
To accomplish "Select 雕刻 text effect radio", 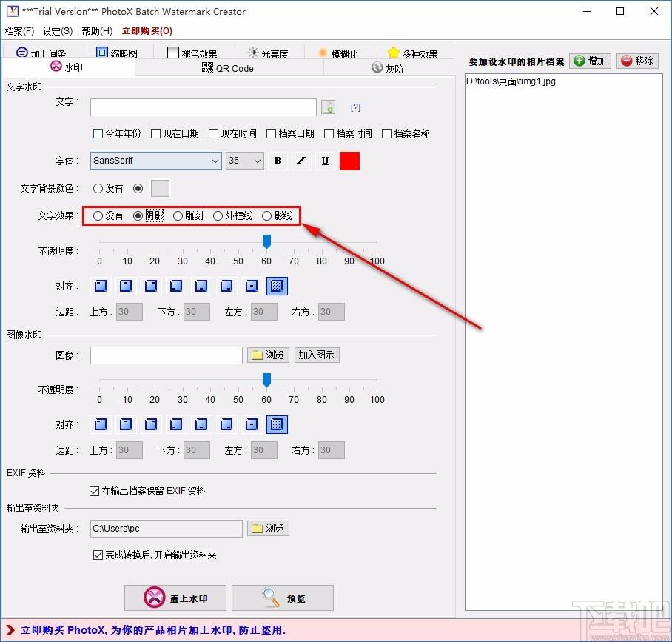I will point(188,215).
